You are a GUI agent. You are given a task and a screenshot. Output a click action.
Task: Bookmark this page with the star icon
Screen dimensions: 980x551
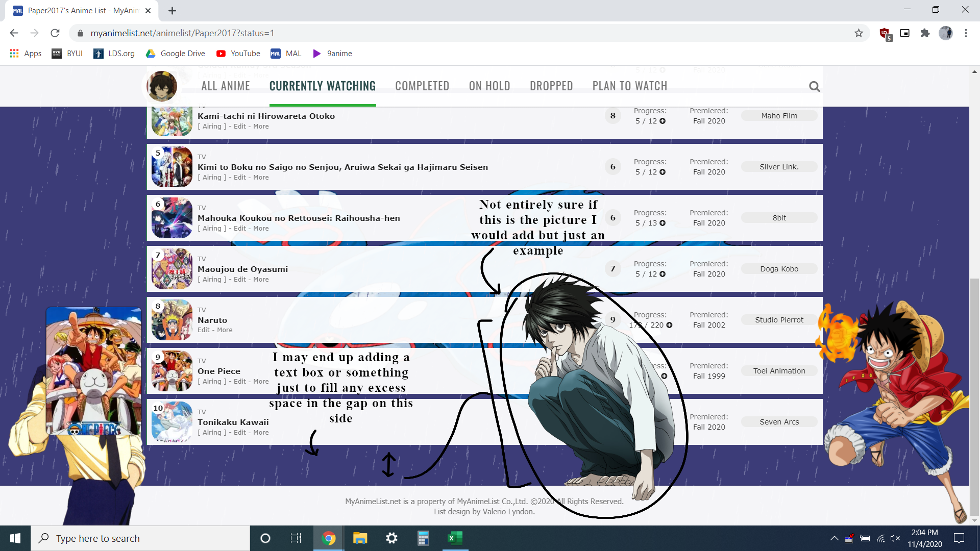pyautogui.click(x=859, y=33)
